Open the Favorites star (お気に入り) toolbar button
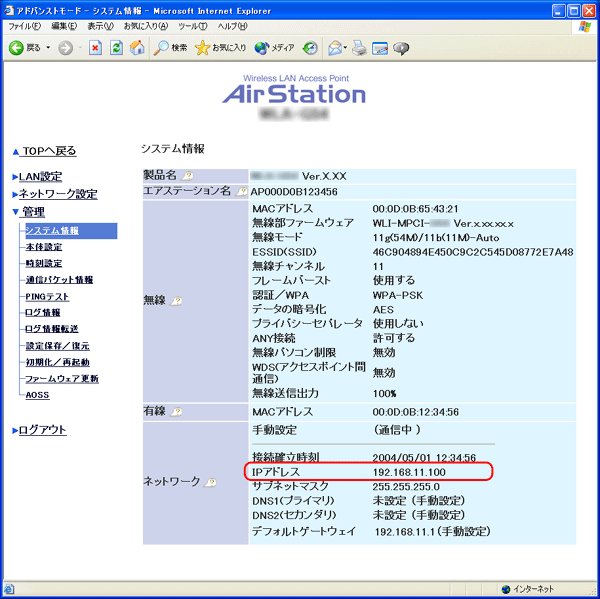The width and height of the screenshot is (600, 599). [x=220, y=48]
